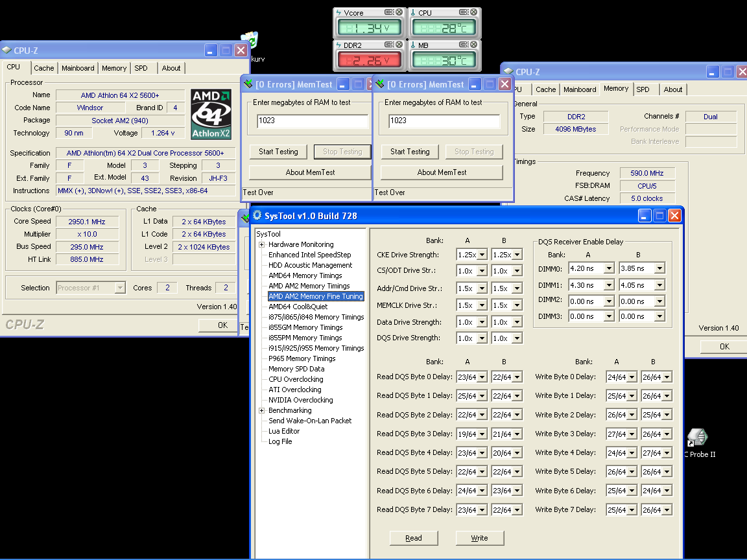The height and width of the screenshot is (560, 747).
Task: Open Addr/Cmd Drive Str. bank B dropdown
Action: pyautogui.click(x=517, y=288)
